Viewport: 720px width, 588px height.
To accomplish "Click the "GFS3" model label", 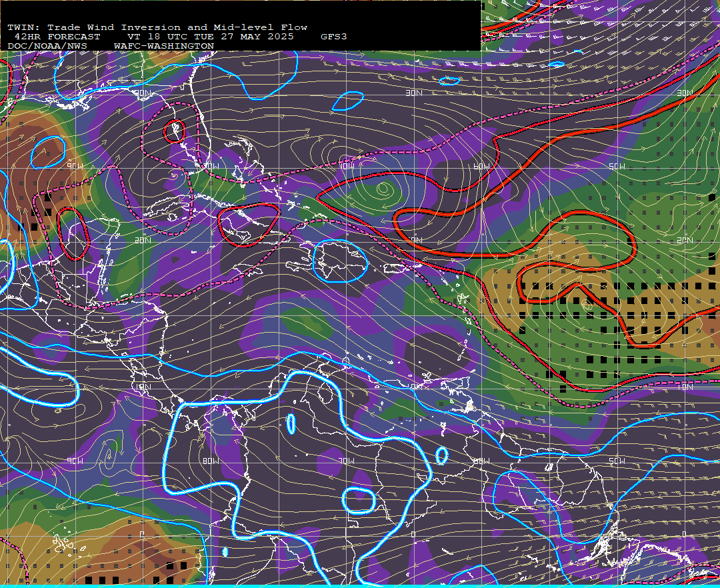I will click(x=334, y=37).
